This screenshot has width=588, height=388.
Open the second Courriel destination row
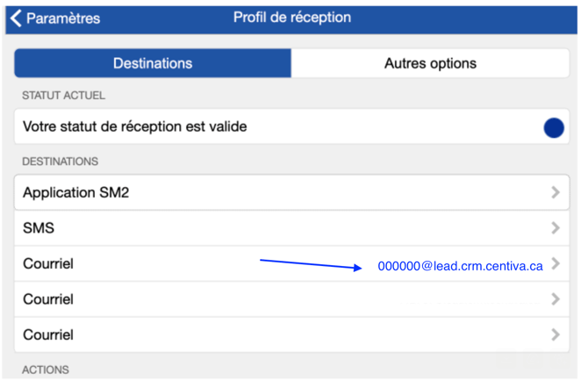point(48,299)
